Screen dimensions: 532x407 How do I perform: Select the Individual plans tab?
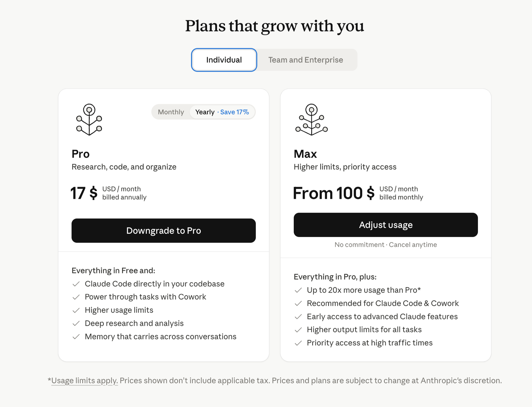[224, 60]
